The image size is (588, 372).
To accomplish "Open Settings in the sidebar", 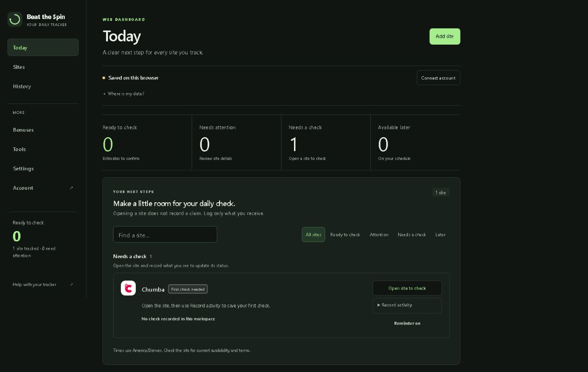I will tap(43, 169).
